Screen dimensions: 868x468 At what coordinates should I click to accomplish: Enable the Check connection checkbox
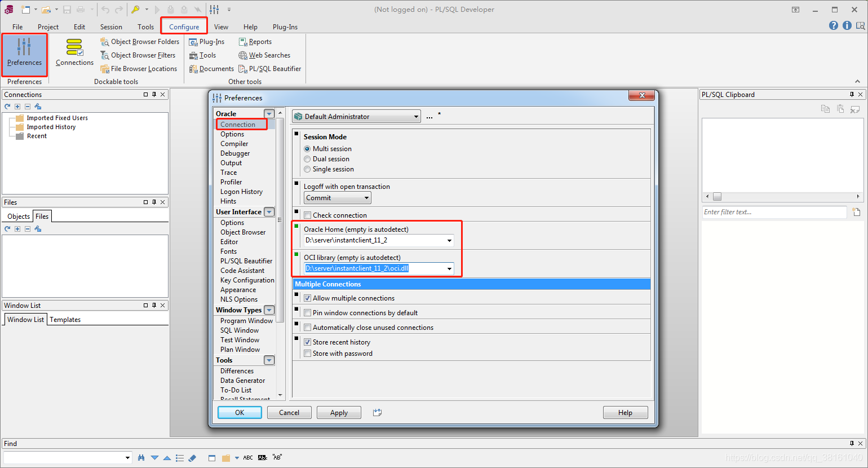pos(308,215)
